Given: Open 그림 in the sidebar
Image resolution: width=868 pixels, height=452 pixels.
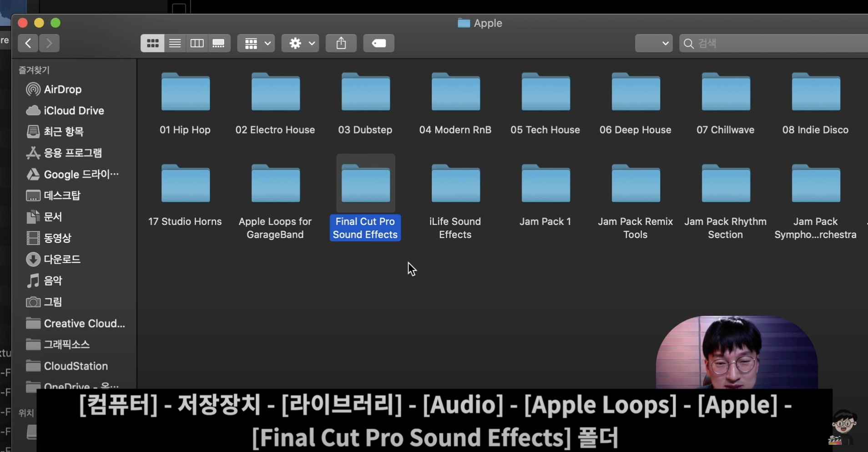Looking at the screenshot, I should coord(44,302).
